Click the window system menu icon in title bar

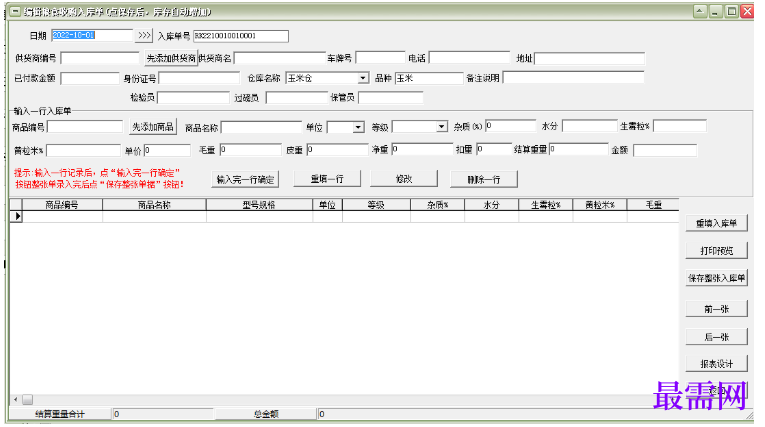click(15, 12)
